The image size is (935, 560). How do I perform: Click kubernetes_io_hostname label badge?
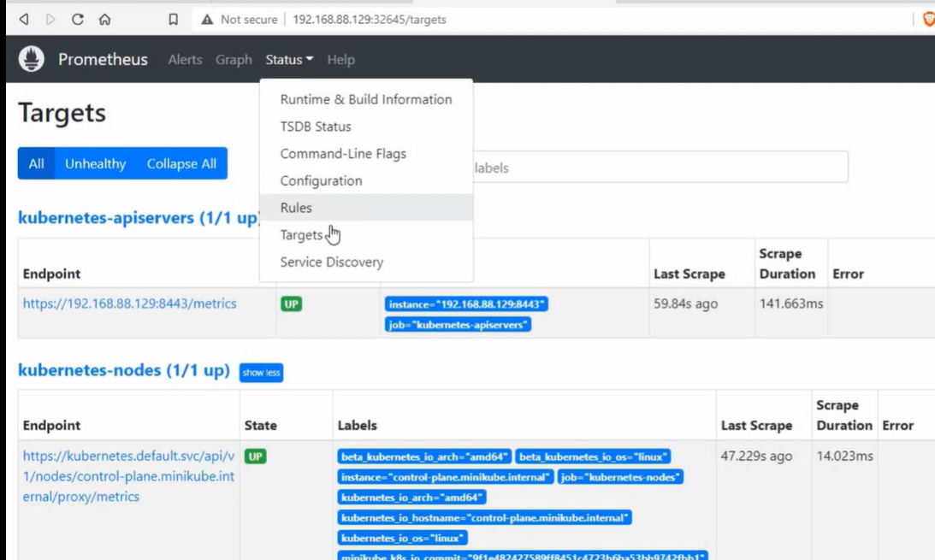click(485, 517)
